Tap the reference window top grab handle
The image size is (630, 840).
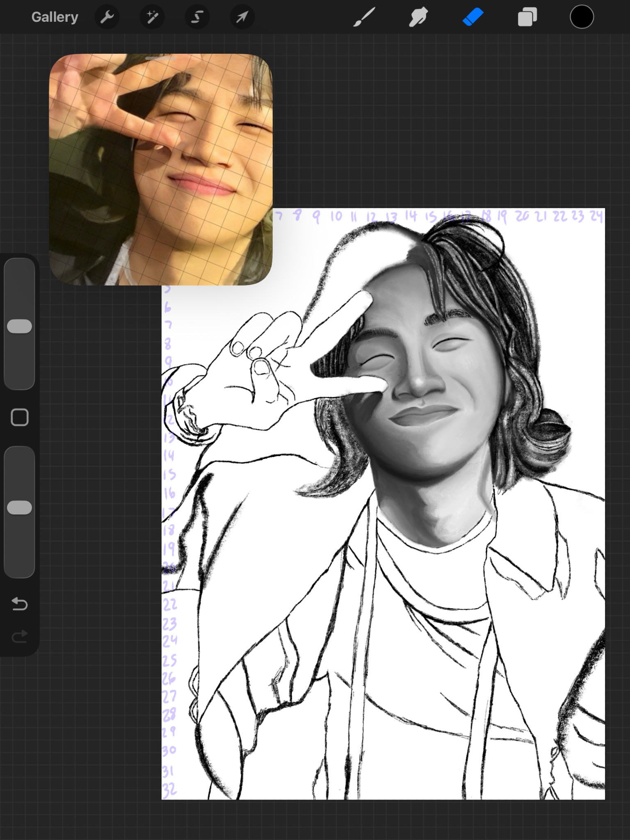161,58
